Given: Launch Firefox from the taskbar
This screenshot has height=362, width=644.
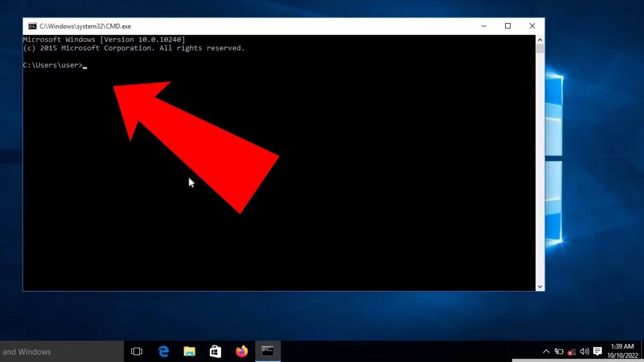Looking at the screenshot, I should (x=242, y=351).
